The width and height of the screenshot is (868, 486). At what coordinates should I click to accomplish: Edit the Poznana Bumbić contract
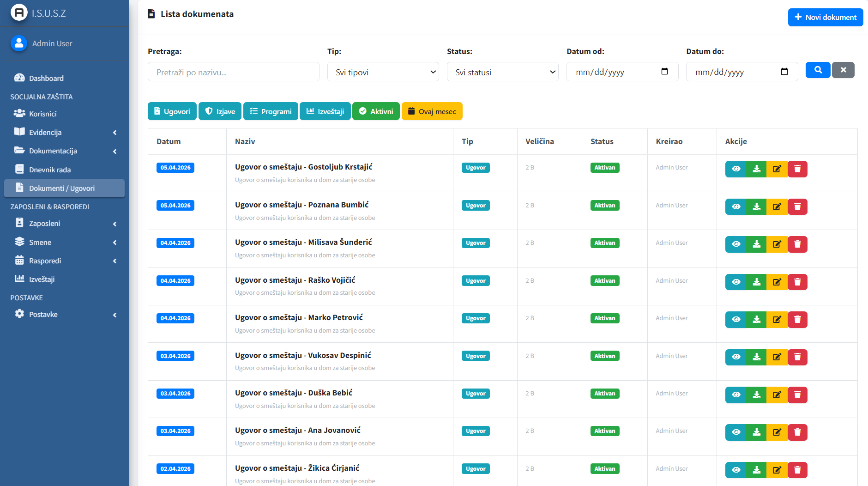[x=777, y=207]
